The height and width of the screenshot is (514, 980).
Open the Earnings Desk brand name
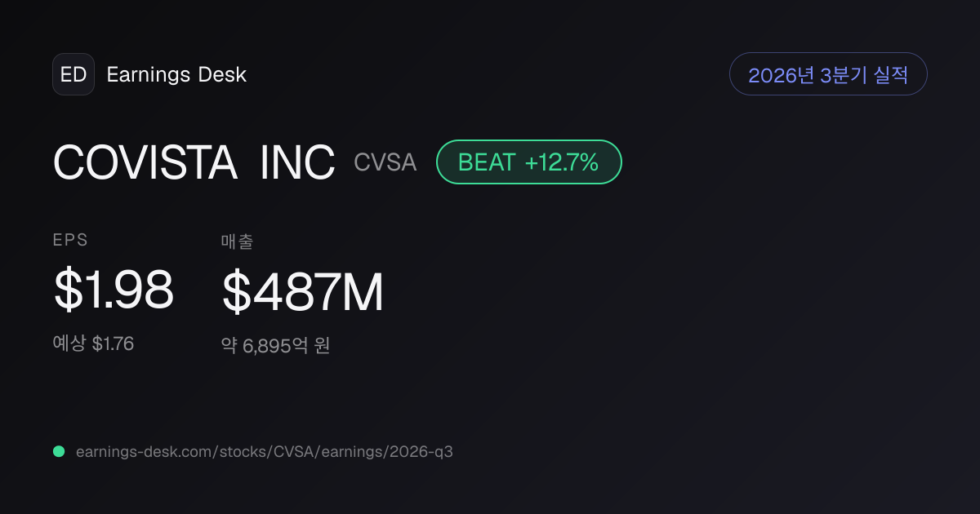pyautogui.click(x=176, y=75)
